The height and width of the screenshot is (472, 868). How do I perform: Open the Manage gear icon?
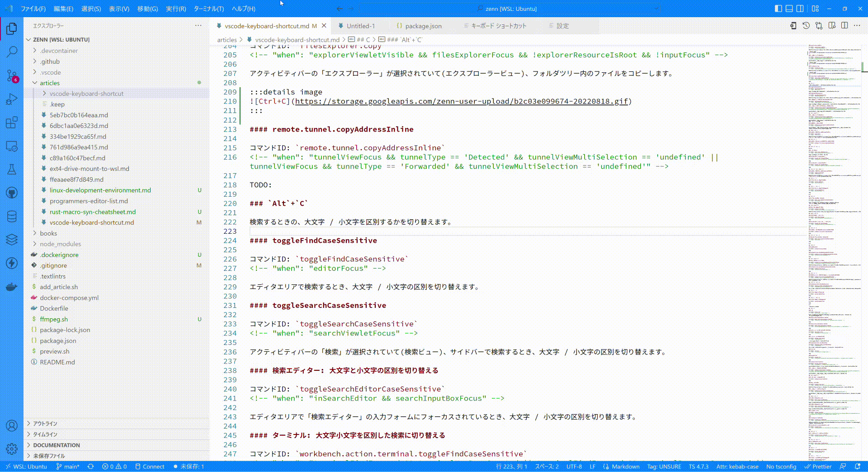point(12,449)
